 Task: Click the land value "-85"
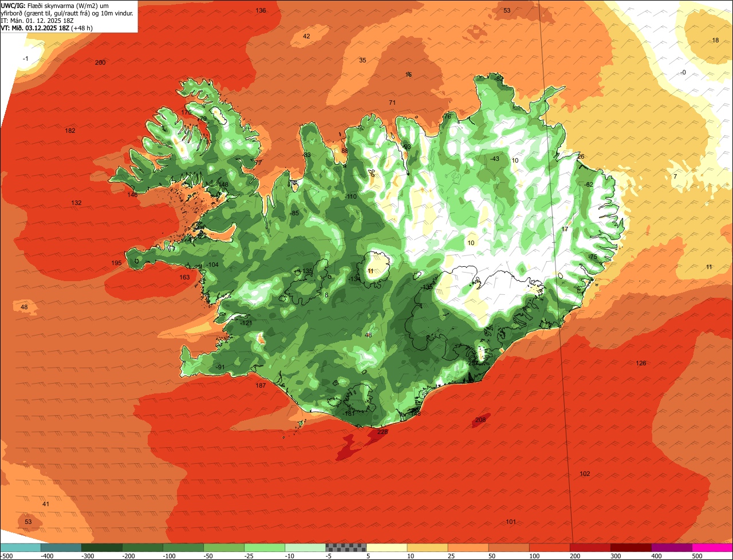[x=294, y=213]
